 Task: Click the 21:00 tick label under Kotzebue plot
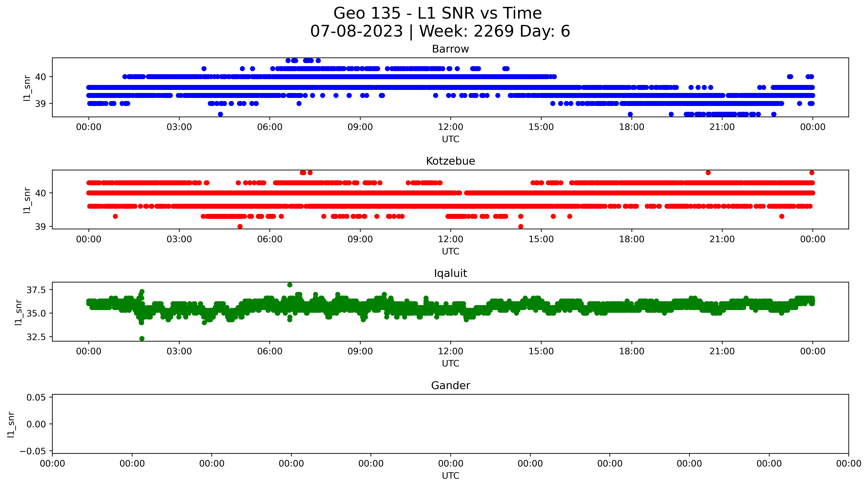coord(722,240)
